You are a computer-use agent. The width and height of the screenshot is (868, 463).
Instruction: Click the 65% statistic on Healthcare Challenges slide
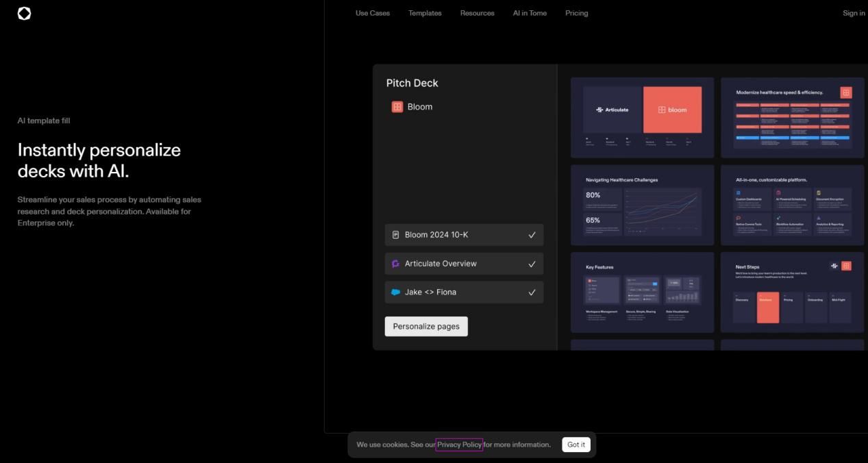tap(593, 220)
